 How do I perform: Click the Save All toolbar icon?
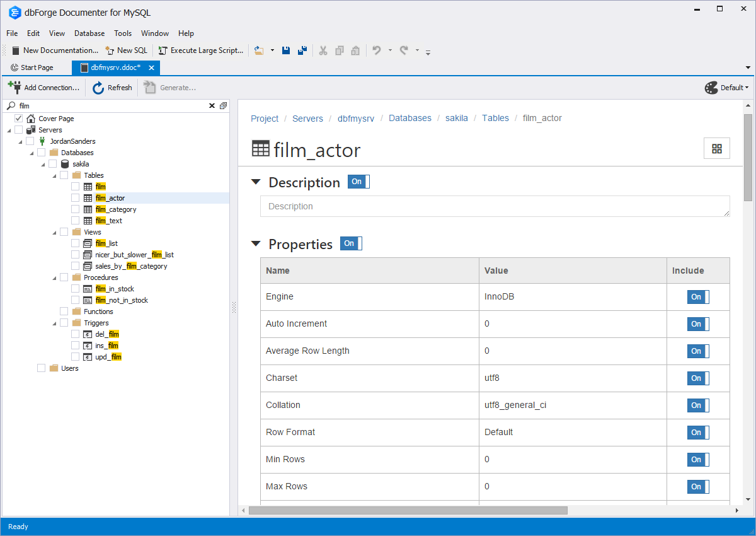pos(302,50)
